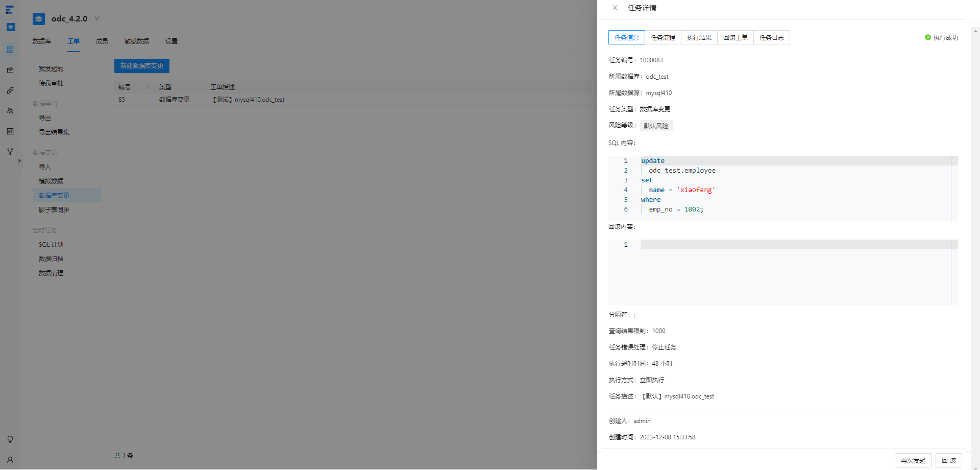Screen dimensions: 980x470
Task: Click the search icon in 编号 column header
Action: [150, 87]
